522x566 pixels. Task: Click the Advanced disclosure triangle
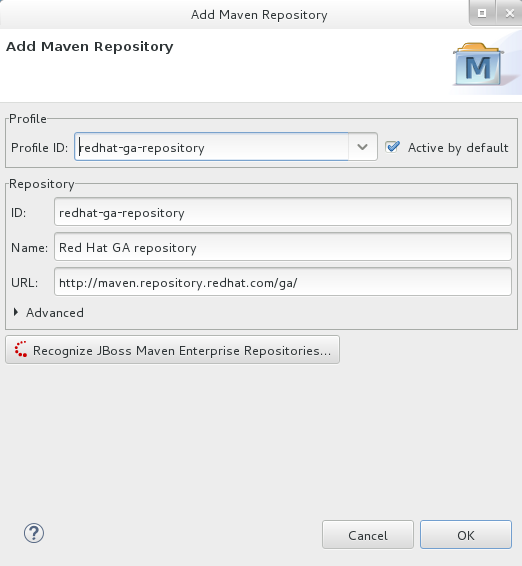16,312
